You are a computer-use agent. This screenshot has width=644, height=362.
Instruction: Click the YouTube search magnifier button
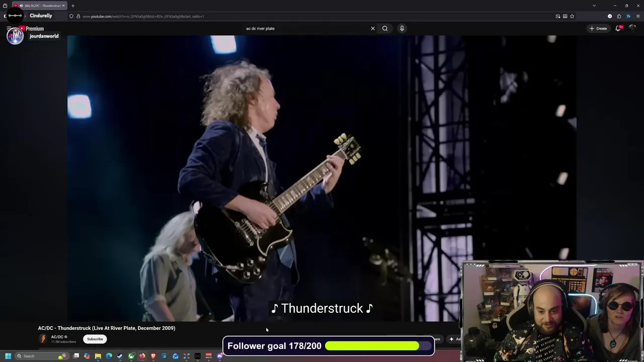pos(385,28)
